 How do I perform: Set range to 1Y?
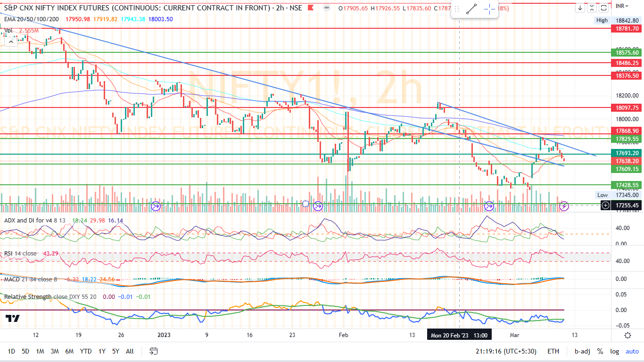[x=102, y=351]
